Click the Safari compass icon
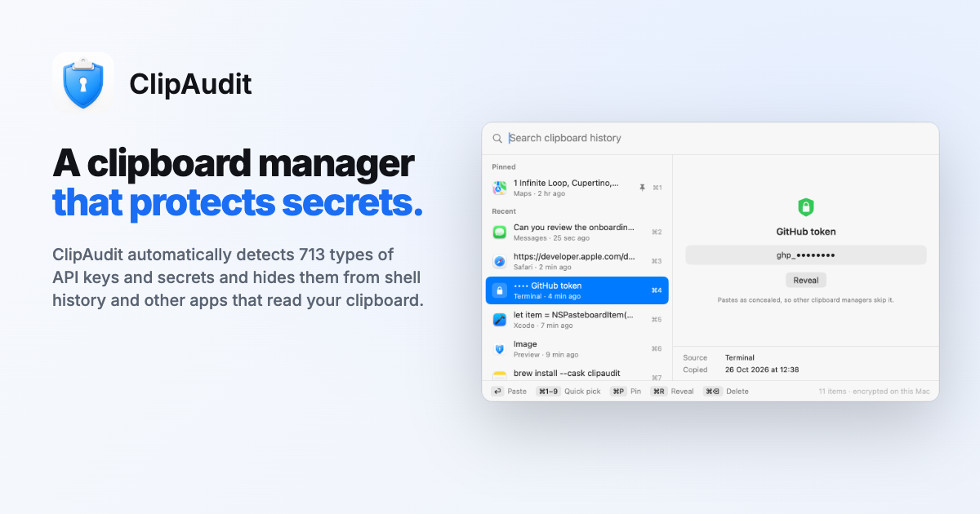Screen dimensions: 980x514 click(500, 261)
